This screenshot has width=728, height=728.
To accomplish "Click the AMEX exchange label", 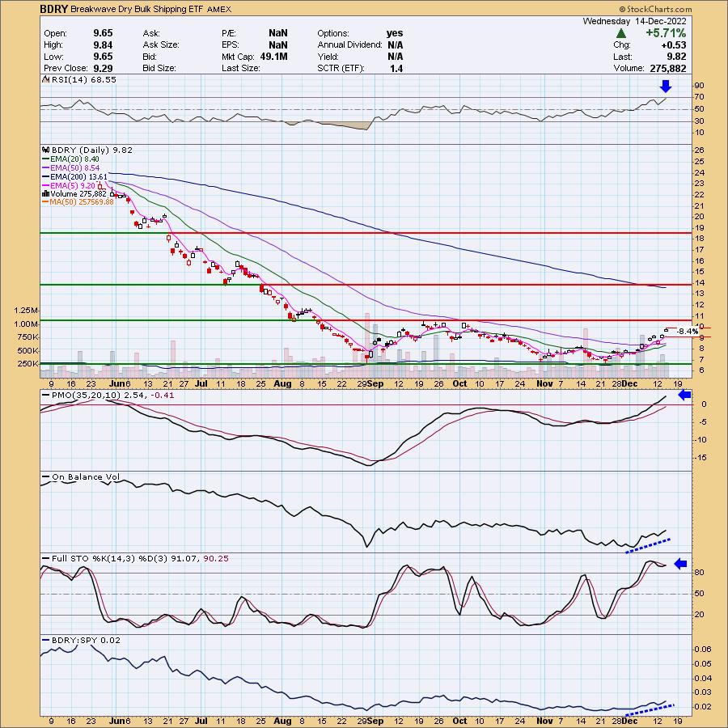I will 219,9.
